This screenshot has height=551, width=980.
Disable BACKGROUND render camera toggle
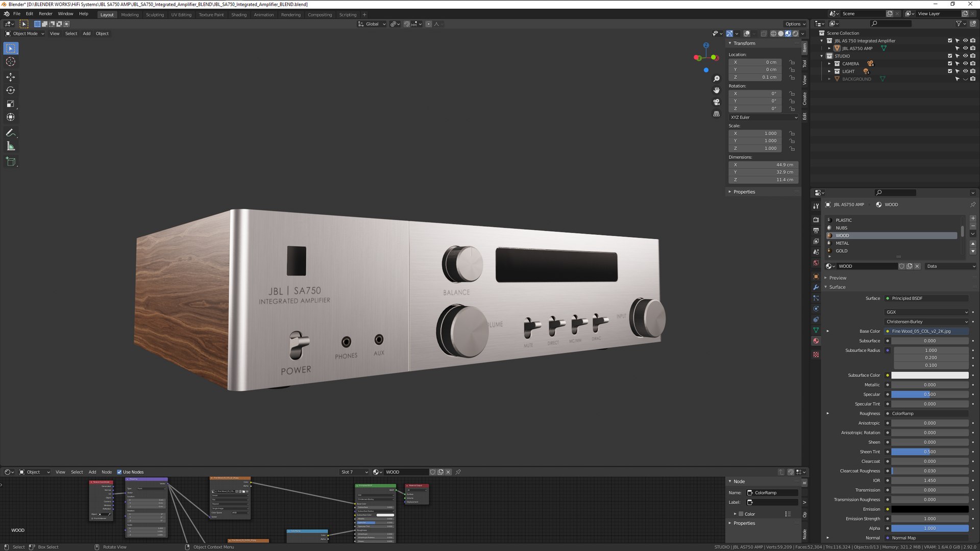coord(973,79)
